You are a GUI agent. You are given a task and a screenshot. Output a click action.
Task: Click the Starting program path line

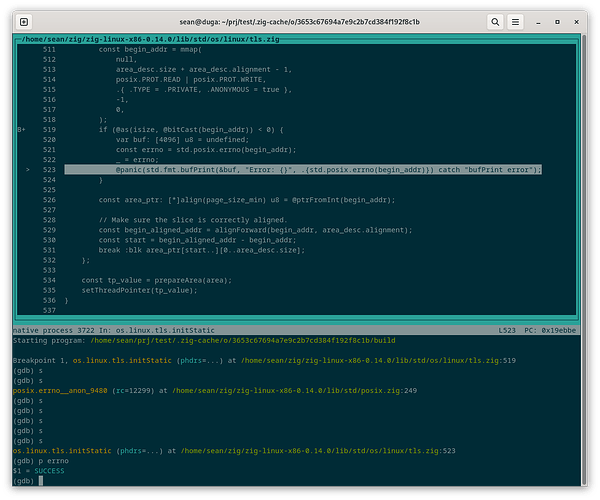click(x=204, y=340)
